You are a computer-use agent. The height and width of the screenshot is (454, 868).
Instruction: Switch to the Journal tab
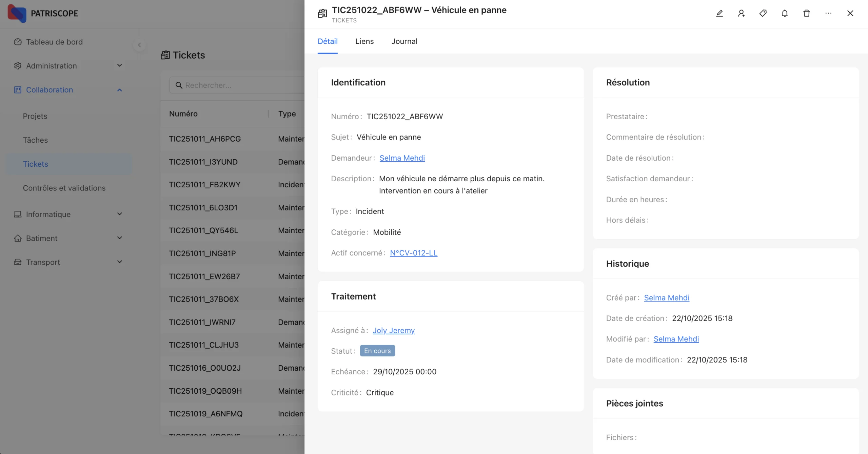tap(404, 41)
